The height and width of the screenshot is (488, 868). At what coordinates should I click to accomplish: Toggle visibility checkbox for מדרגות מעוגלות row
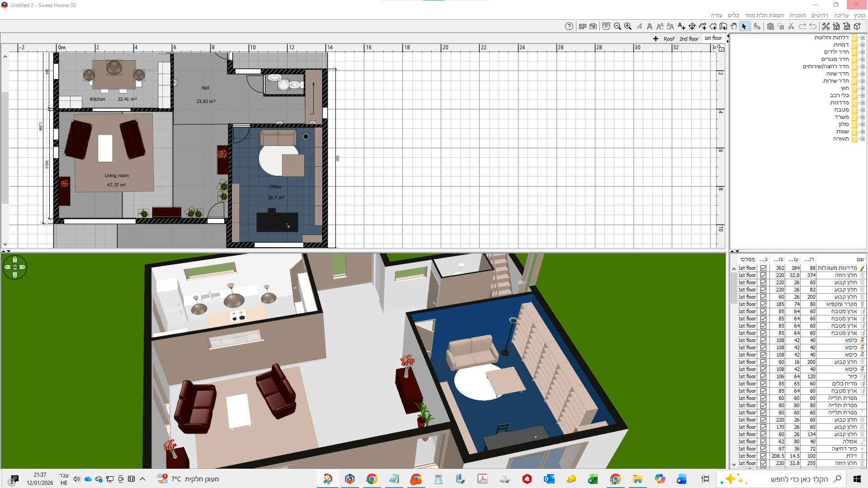[764, 268]
